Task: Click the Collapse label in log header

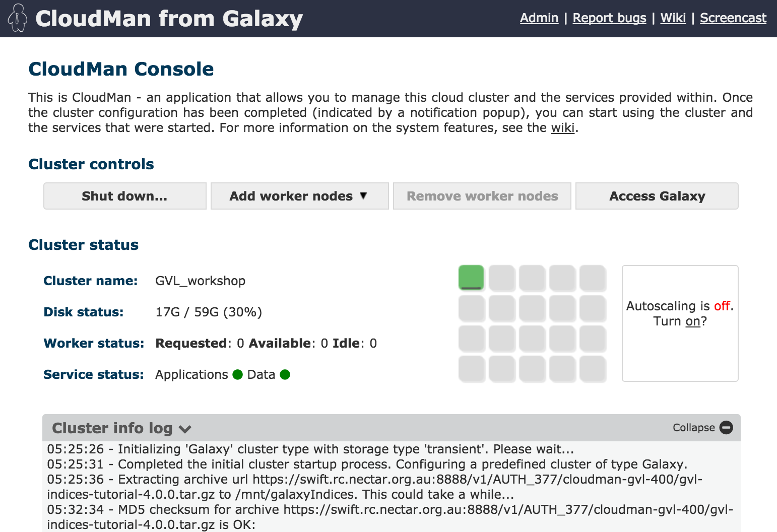Action: (x=694, y=427)
